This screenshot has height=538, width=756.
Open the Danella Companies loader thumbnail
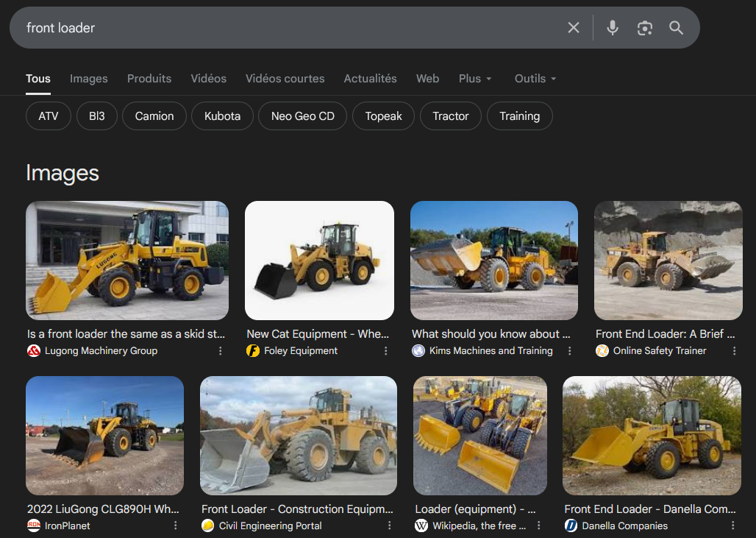pyautogui.click(x=652, y=436)
